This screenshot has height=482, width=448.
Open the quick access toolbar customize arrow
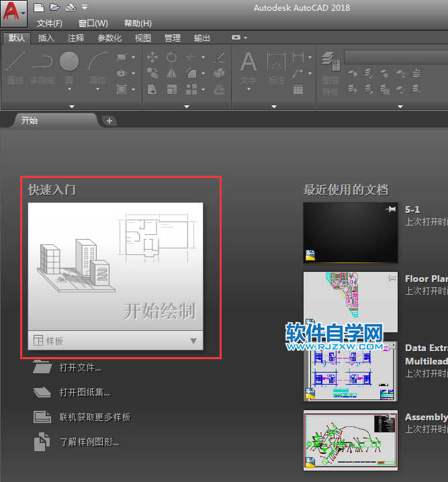(x=84, y=8)
